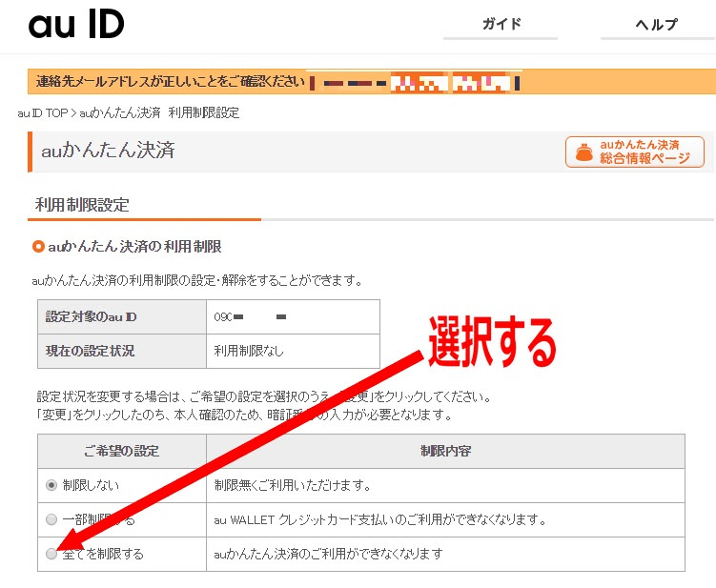Click the 制限内容 column header
Image resolution: width=716 pixels, height=588 pixels.
click(445, 451)
